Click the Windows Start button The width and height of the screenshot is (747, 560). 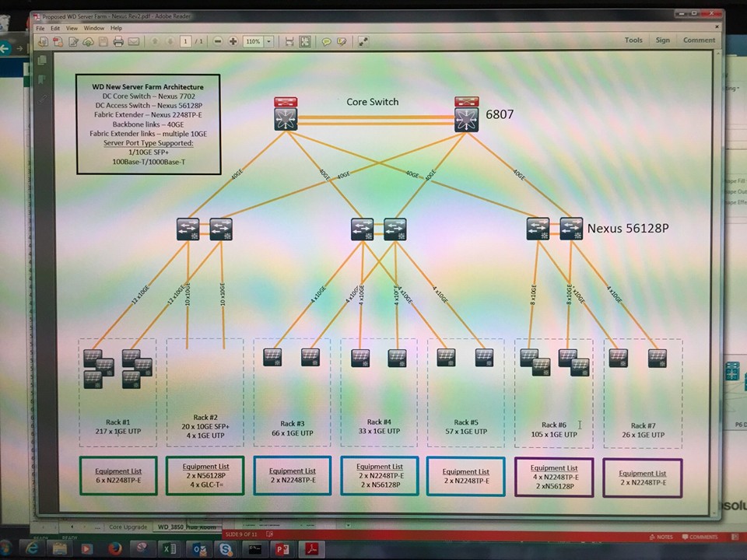[5, 548]
